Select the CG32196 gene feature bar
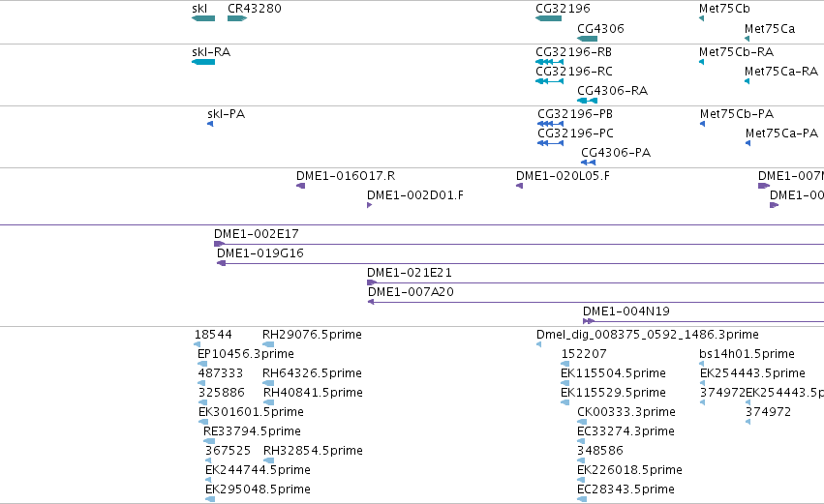Image resolution: width=824 pixels, height=504 pixels. tap(548, 18)
